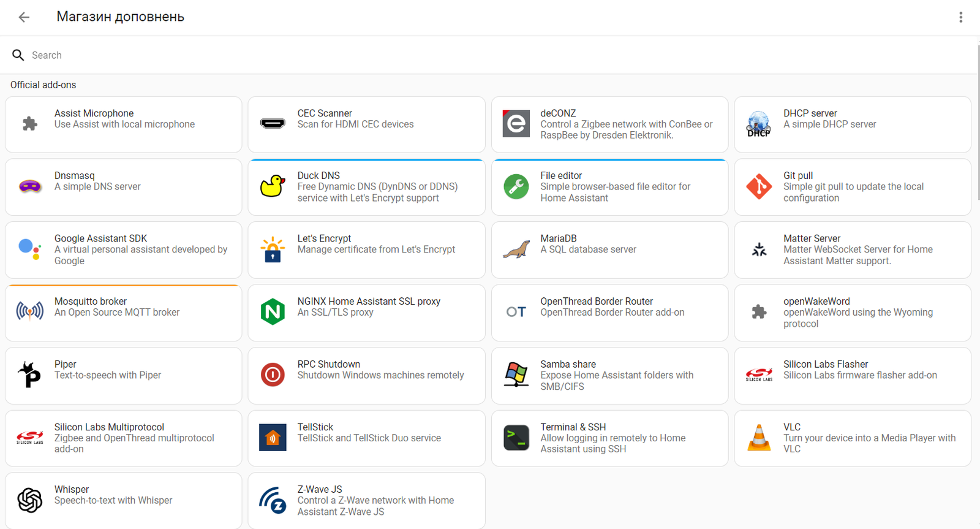Click the DHCP server globe icon
Screen dimensions: 980x529
click(759, 124)
